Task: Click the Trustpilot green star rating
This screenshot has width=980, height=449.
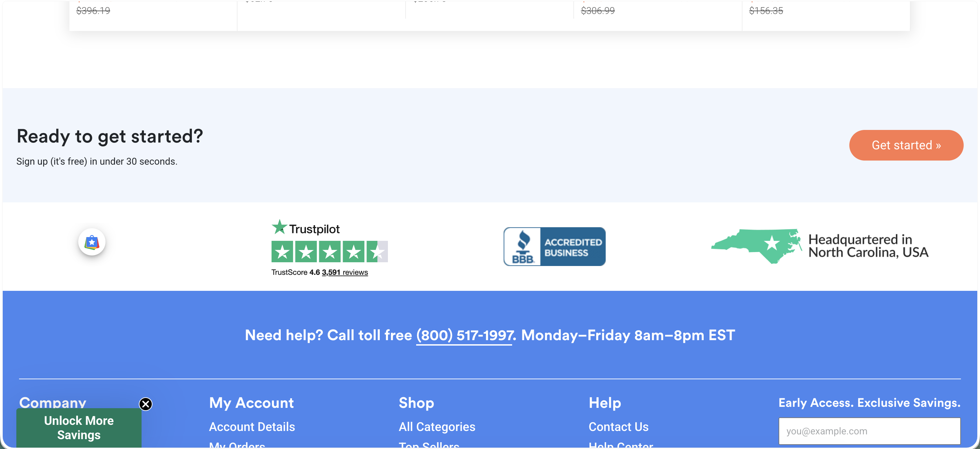Action: tap(329, 251)
